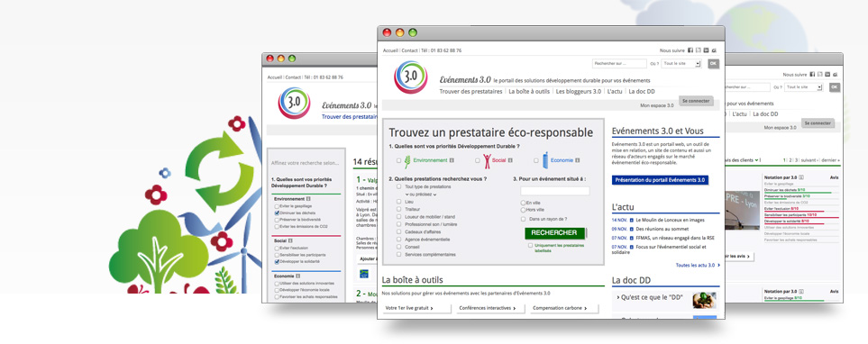The width and height of the screenshot is (868, 344).
Task: Click the green RECHERCHER button
Action: (x=554, y=233)
